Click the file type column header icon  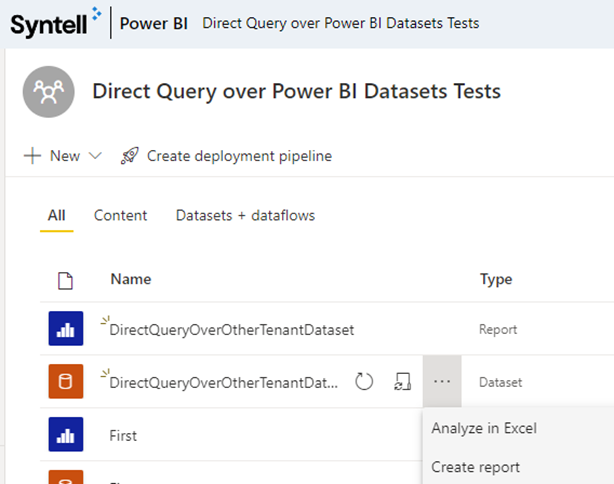[65, 280]
